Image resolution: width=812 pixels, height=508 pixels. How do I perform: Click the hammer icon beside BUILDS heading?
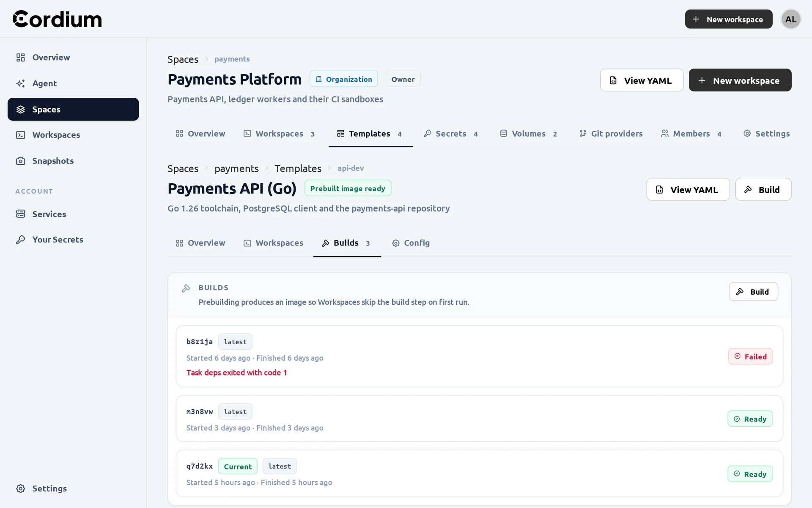click(x=186, y=288)
